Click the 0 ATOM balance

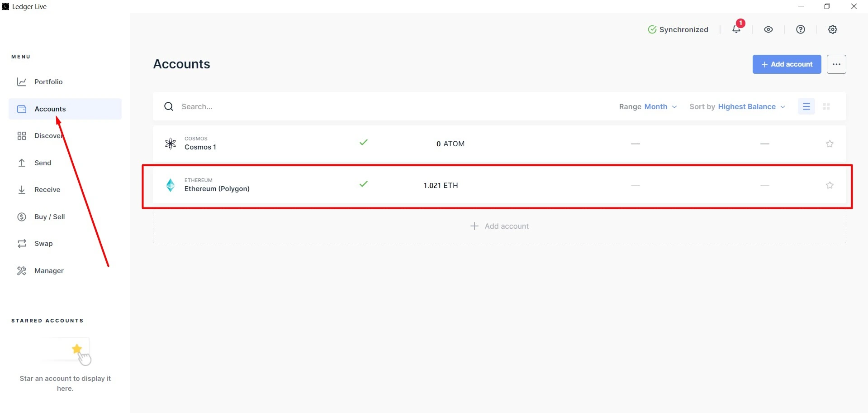(x=450, y=144)
